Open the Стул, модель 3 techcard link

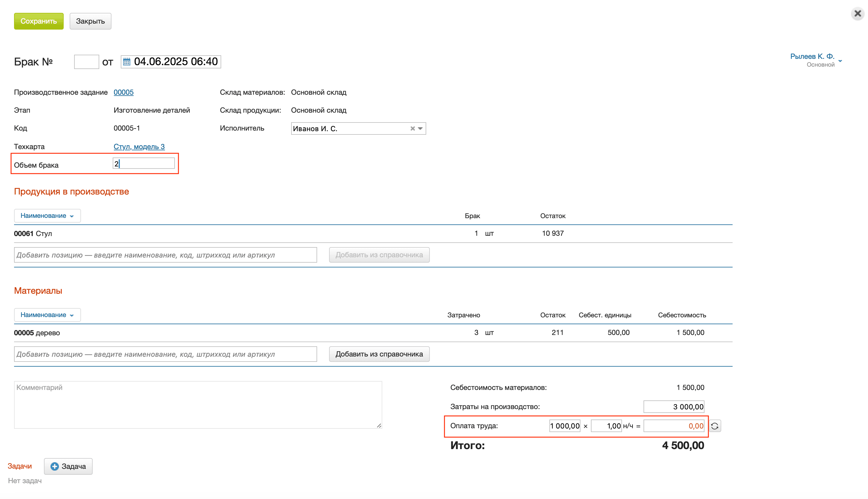coord(139,146)
